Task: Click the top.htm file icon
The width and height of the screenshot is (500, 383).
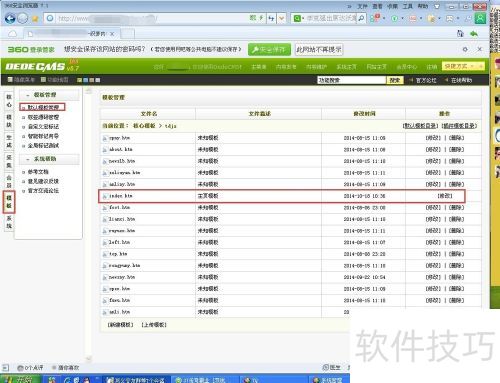Action: (105, 254)
